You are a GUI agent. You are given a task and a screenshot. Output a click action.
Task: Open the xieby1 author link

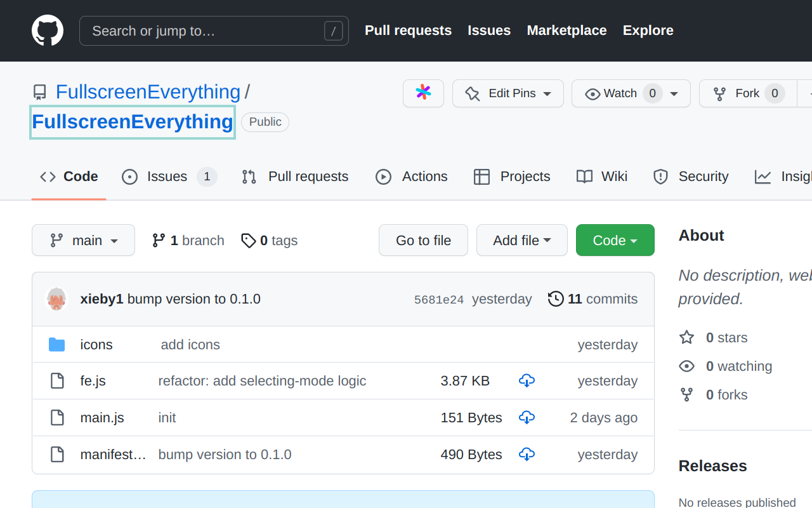(x=101, y=299)
